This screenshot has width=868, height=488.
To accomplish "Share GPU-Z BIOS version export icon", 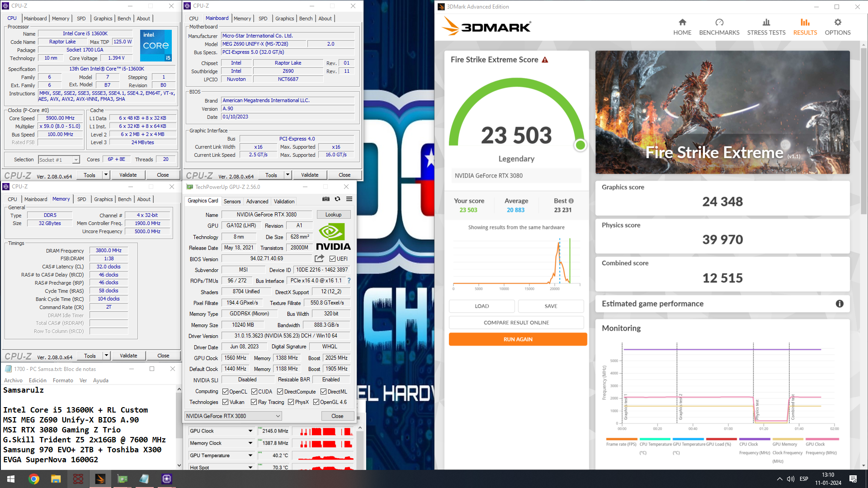I will 319,258.
